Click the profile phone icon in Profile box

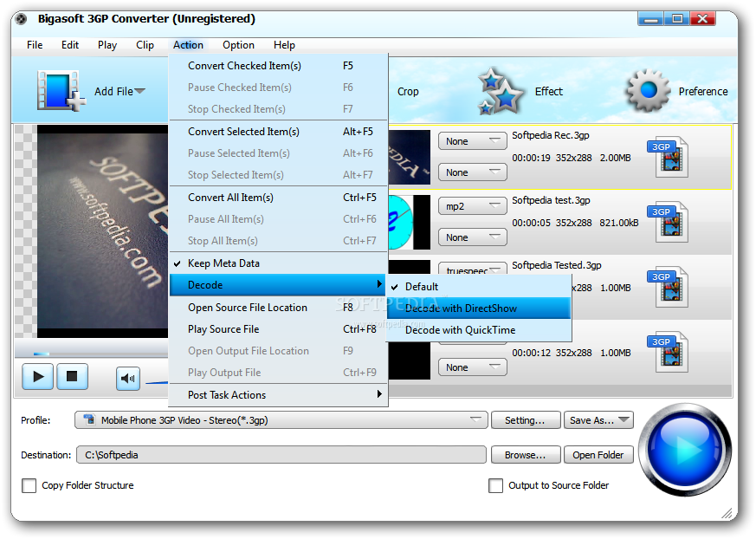coord(89,419)
